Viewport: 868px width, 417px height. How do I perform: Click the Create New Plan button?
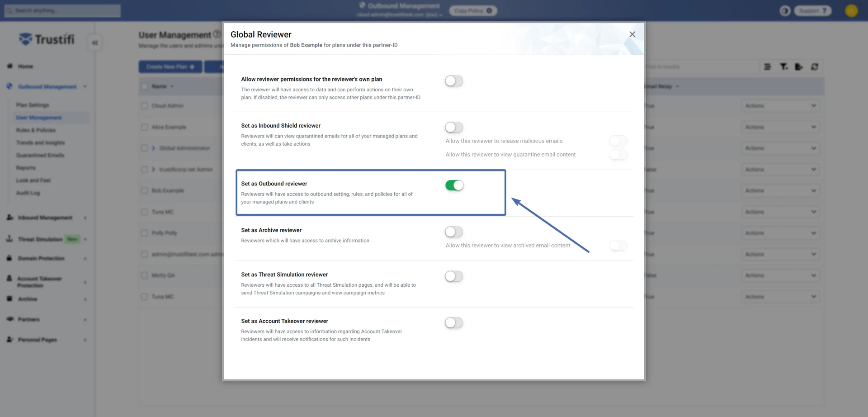[170, 67]
